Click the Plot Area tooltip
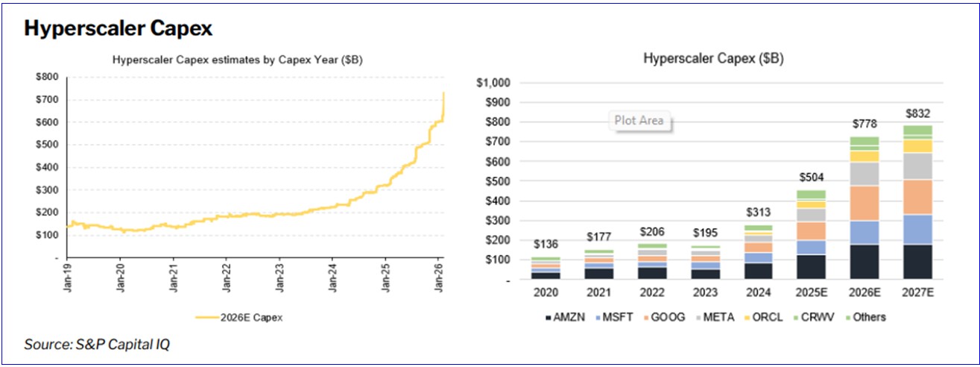This screenshot has width=980, height=367. [x=641, y=120]
